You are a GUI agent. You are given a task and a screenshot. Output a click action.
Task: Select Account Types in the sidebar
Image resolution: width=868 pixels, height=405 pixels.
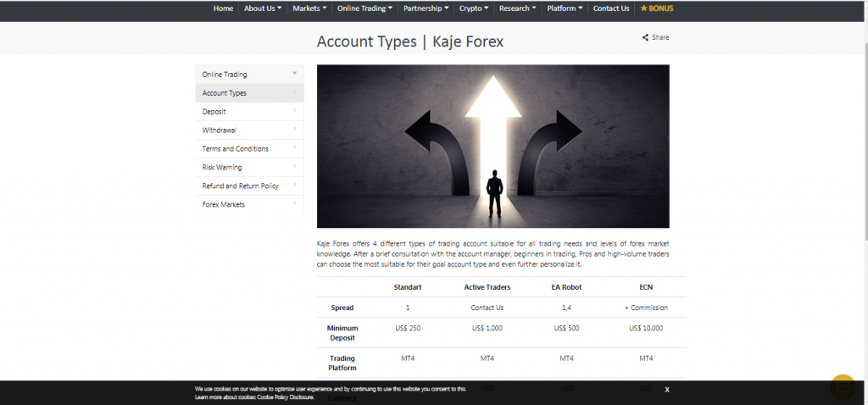pyautogui.click(x=249, y=93)
